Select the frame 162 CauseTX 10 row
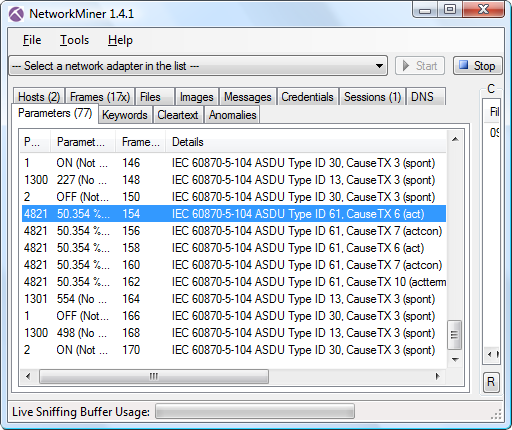 (233, 282)
